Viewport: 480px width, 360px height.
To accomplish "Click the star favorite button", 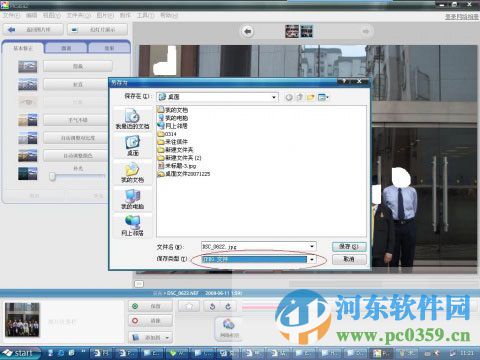I will click(189, 306).
